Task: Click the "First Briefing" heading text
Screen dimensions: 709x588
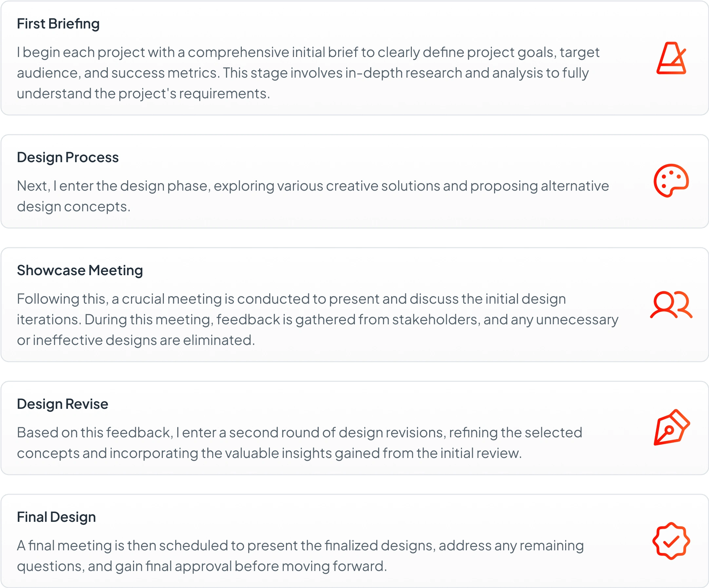Action: [58, 24]
